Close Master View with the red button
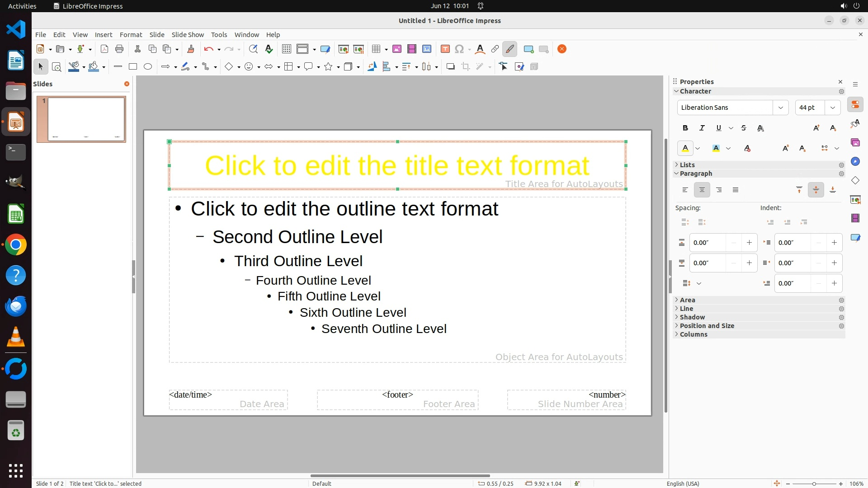Image resolution: width=868 pixels, height=488 pixels. [561, 49]
